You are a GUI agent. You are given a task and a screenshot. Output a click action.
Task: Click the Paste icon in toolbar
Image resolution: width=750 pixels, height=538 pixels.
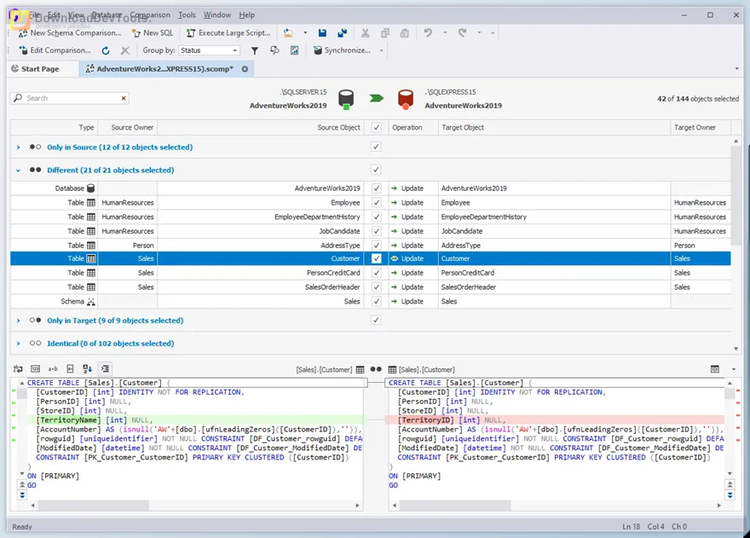pos(405,33)
